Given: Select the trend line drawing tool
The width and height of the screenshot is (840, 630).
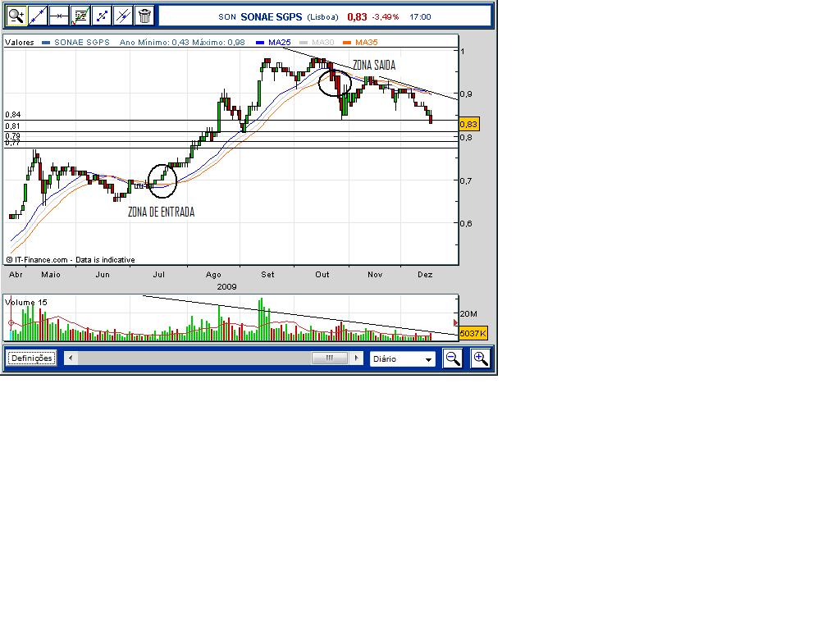Looking at the screenshot, I should pyautogui.click(x=38, y=16).
